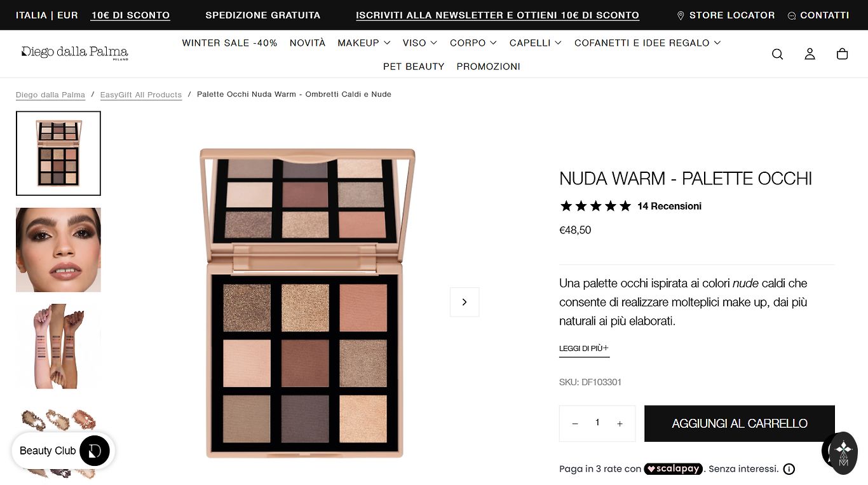Open the Winter Sale -40% menu item
Image resolution: width=868 pixels, height=485 pixels.
pyautogui.click(x=229, y=43)
